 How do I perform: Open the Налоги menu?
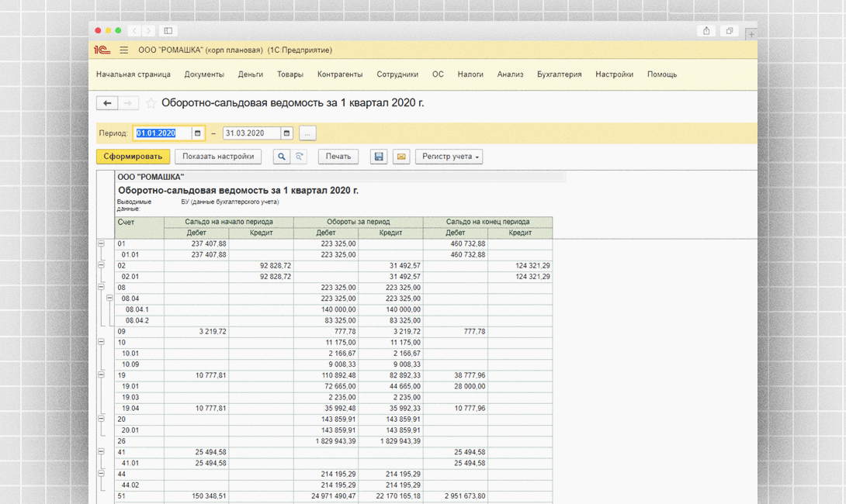pyautogui.click(x=470, y=74)
